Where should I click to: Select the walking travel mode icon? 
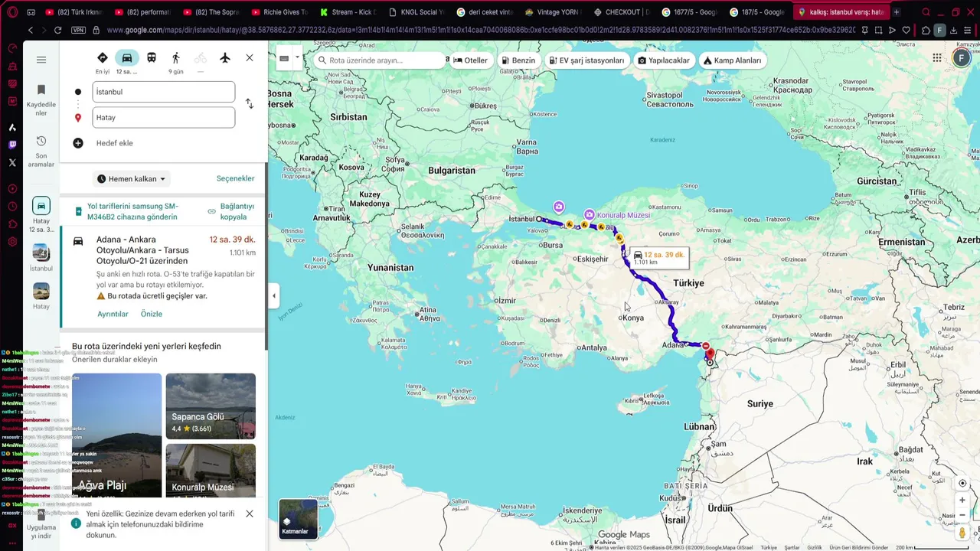tap(176, 58)
